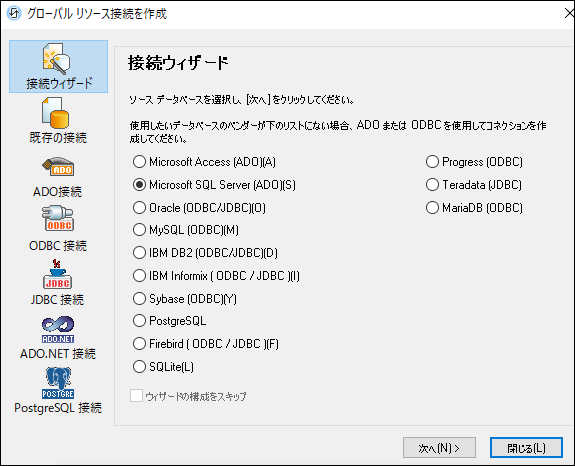Close the dialog with the X button
Viewport: 575px width, 466px height.
pyautogui.click(x=569, y=14)
